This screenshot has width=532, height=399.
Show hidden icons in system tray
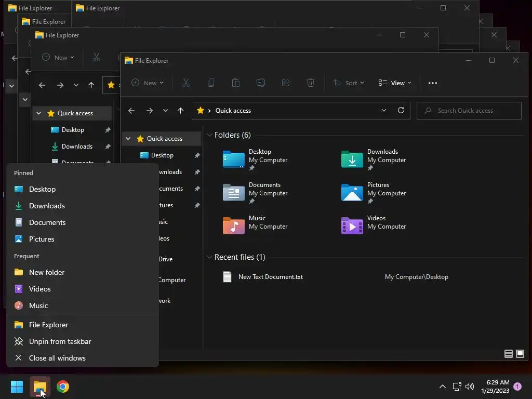(443, 387)
